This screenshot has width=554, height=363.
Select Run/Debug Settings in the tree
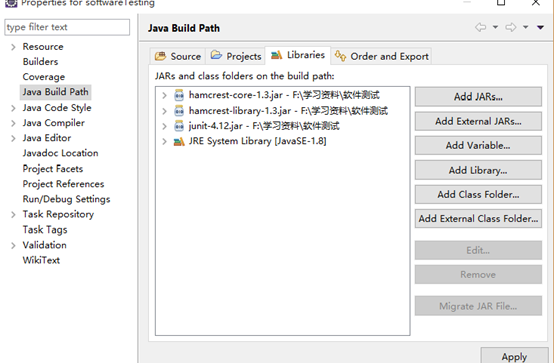66,199
